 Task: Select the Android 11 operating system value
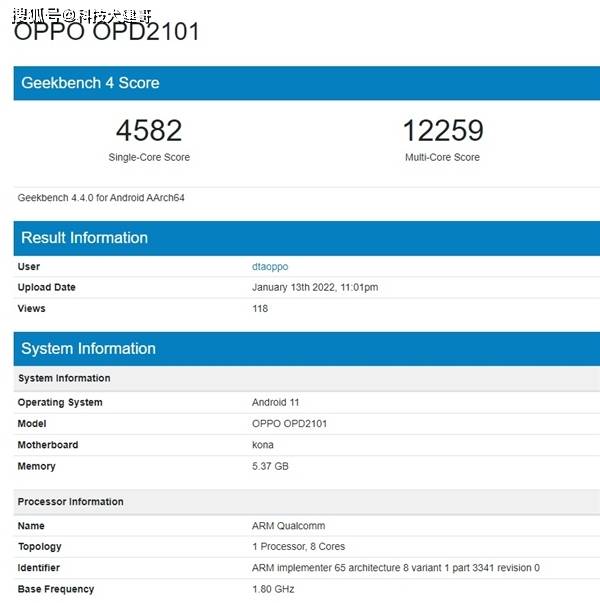(275, 402)
